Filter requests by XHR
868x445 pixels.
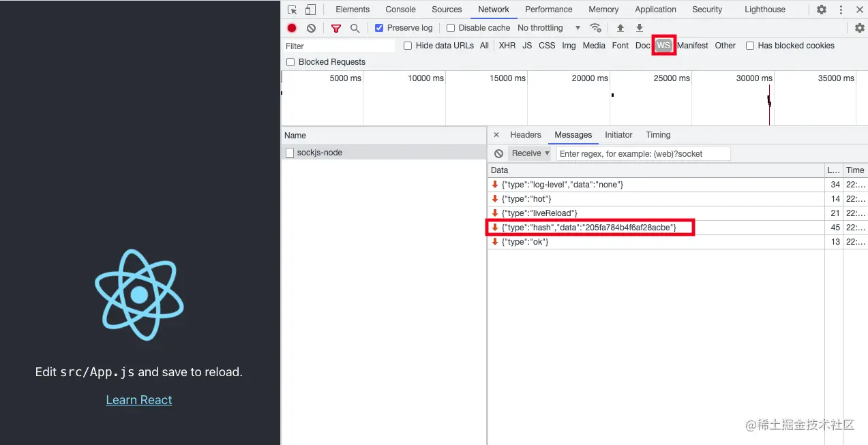pyautogui.click(x=507, y=46)
